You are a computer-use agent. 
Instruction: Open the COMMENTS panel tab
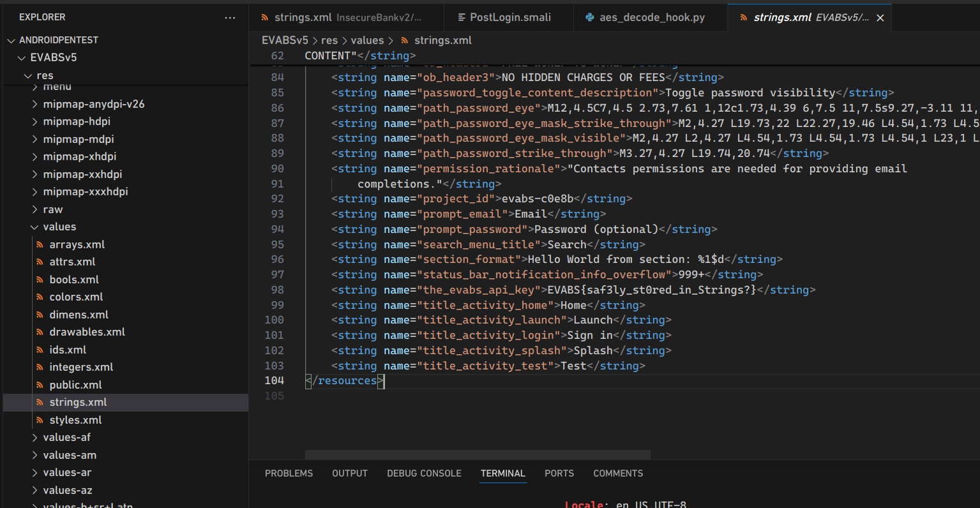pos(618,474)
